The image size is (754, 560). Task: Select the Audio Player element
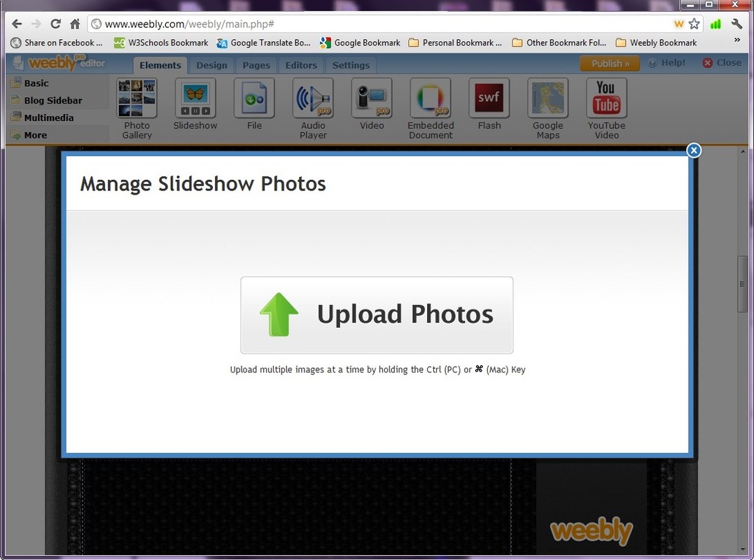pos(313,98)
